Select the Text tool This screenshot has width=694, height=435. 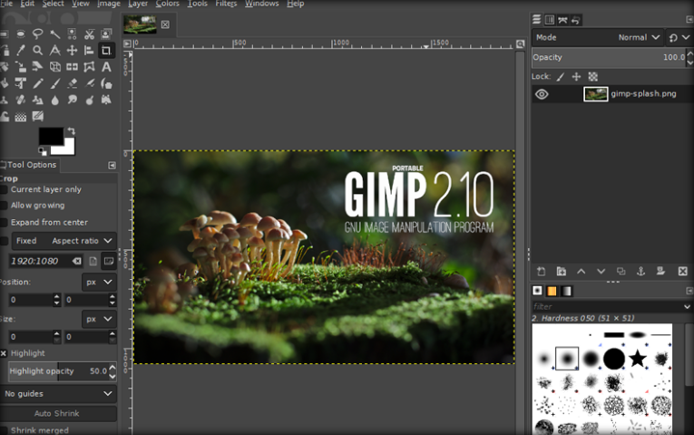(x=106, y=67)
